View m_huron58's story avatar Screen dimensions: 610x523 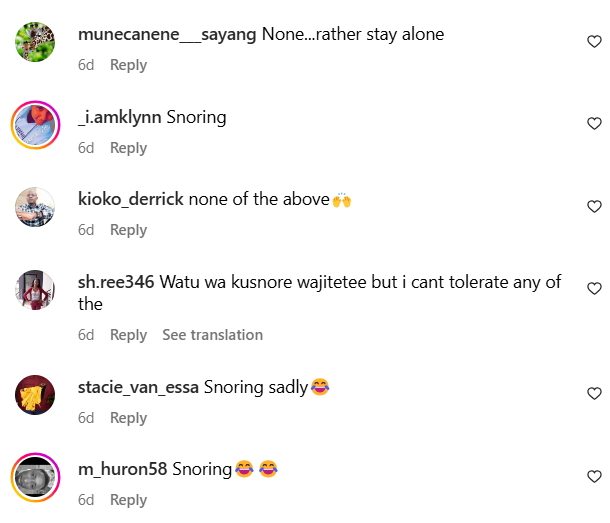pyautogui.click(x=35, y=477)
